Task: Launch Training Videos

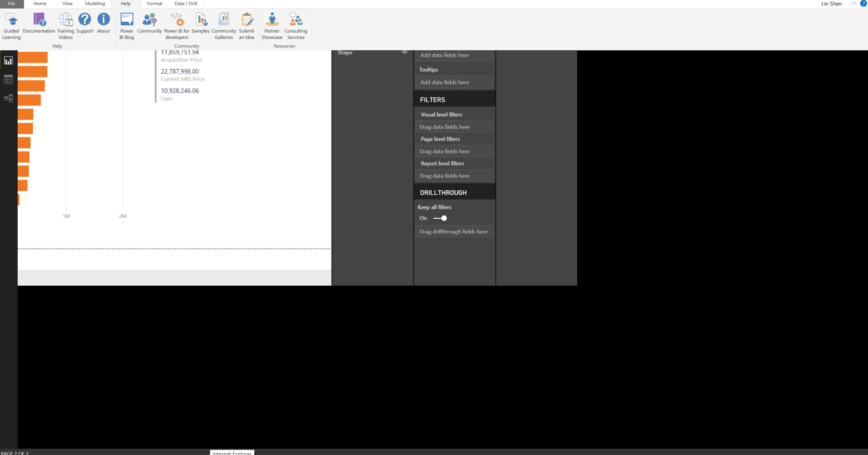Action: [66, 26]
